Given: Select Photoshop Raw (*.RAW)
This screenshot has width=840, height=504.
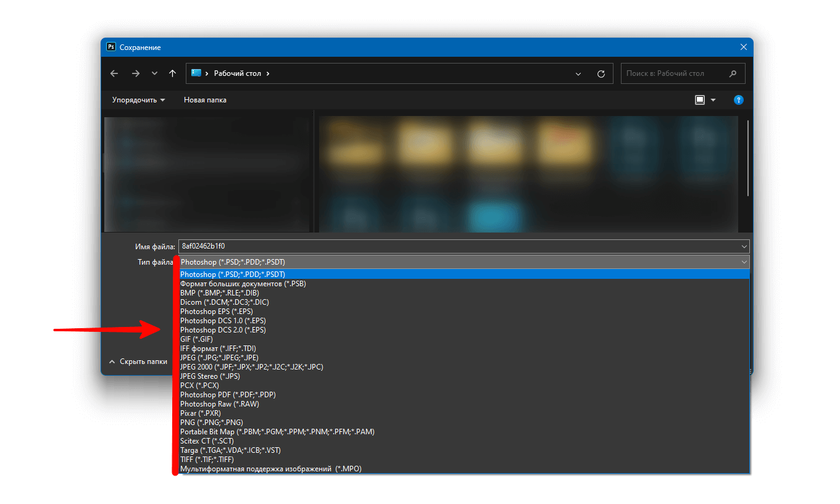Looking at the screenshot, I should pos(464,404).
